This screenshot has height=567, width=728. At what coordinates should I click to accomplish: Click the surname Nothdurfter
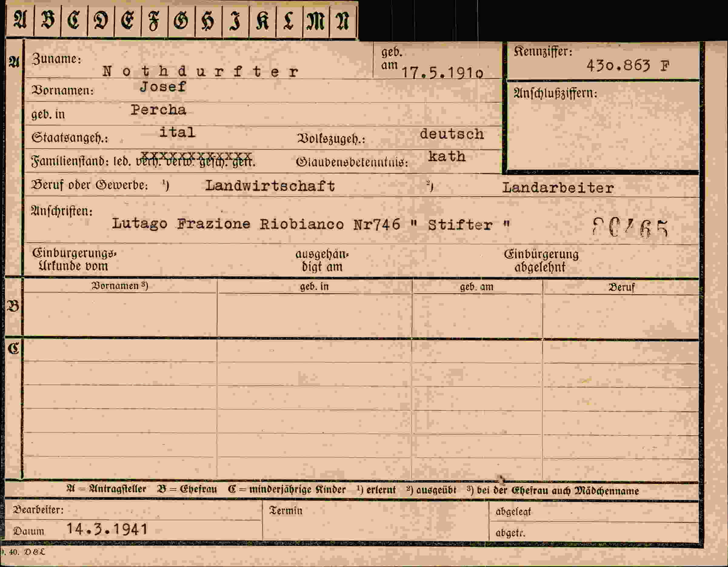200,71
